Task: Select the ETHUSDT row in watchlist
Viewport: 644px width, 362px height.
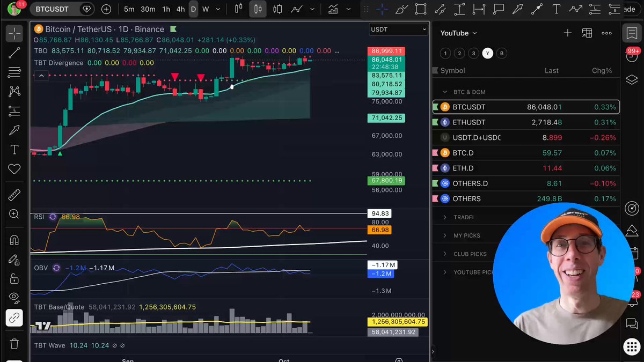Action: point(526,122)
